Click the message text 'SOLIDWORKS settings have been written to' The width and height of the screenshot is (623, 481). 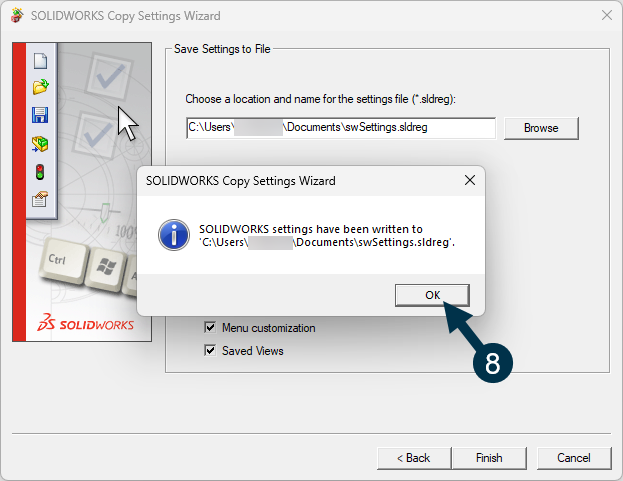click(x=311, y=229)
